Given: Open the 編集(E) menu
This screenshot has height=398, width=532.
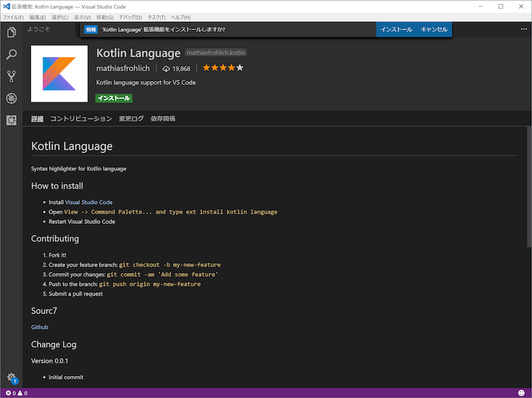Looking at the screenshot, I should pyautogui.click(x=37, y=17).
